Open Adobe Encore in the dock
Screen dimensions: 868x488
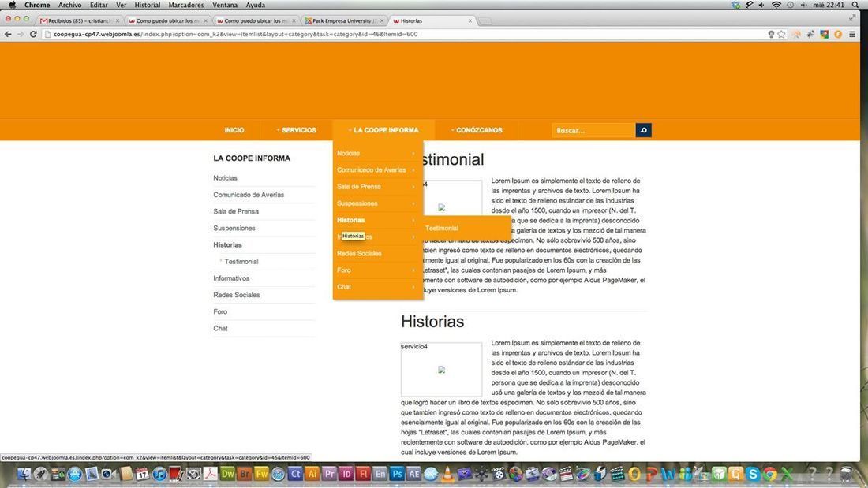pyautogui.click(x=380, y=474)
